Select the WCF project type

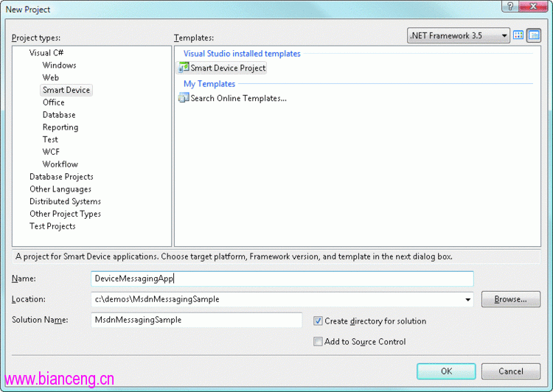point(51,152)
